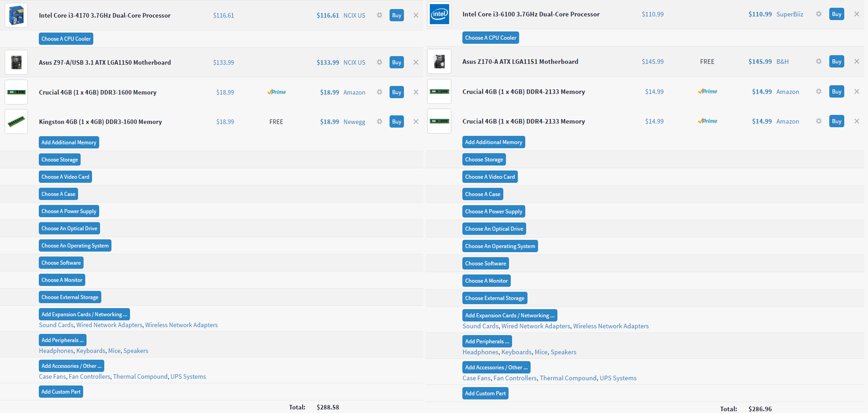Click Choose A CPU Cooler under i3-4170
The image size is (868, 414).
pyautogui.click(x=66, y=39)
